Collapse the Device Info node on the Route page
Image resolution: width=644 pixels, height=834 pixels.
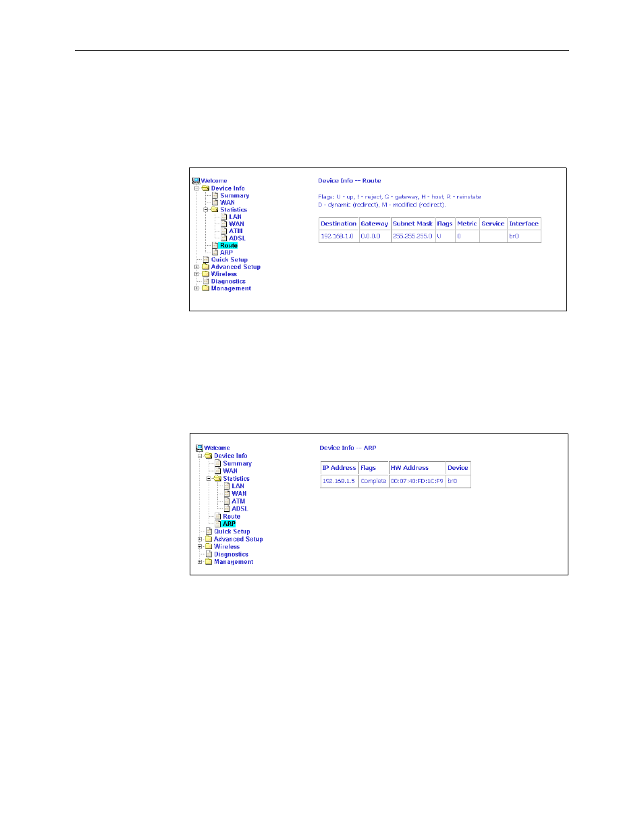(197, 188)
